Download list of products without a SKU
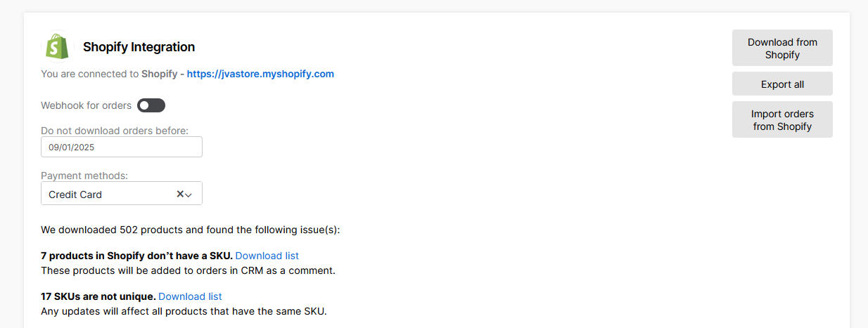The width and height of the screenshot is (868, 328). point(267,256)
